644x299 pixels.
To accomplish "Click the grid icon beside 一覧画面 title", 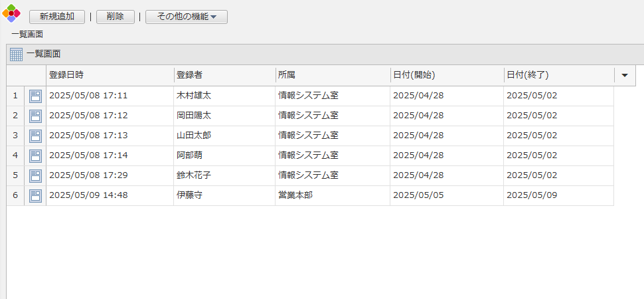I will click(17, 54).
